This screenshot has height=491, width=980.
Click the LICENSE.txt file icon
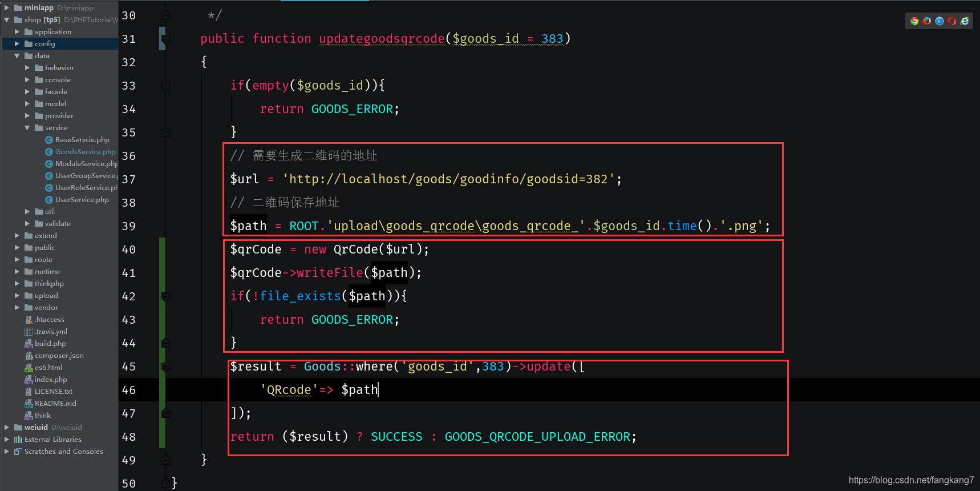[x=29, y=392]
